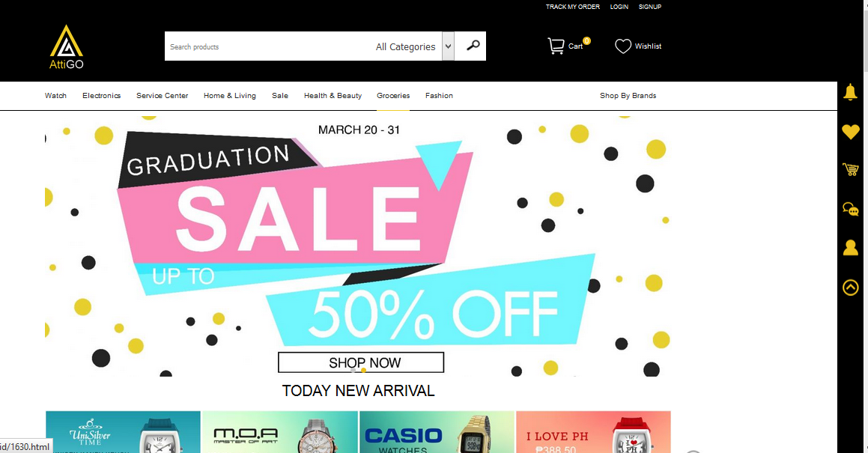The height and width of the screenshot is (453, 868).
Task: Open the sidebar shopping cart icon
Action: tap(850, 169)
